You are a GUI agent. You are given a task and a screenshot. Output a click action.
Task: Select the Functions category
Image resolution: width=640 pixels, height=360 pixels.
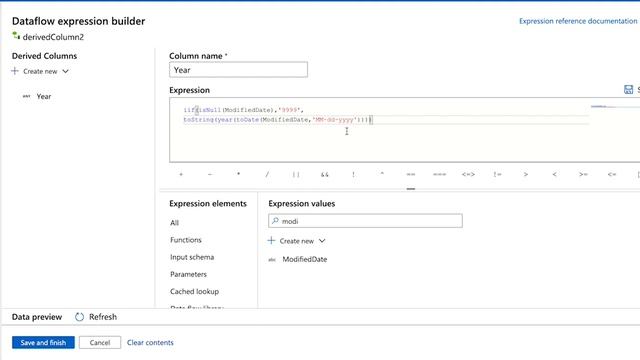point(186,240)
